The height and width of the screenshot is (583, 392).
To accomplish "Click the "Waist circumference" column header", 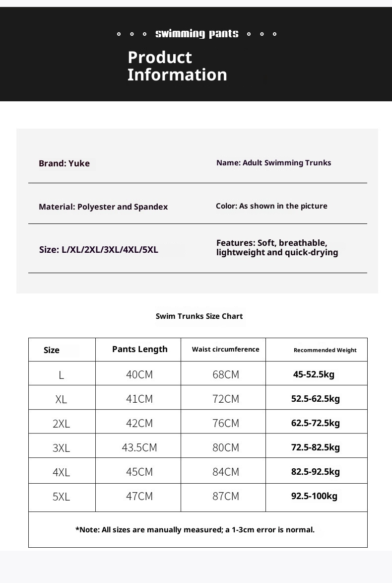I will 225,350.
